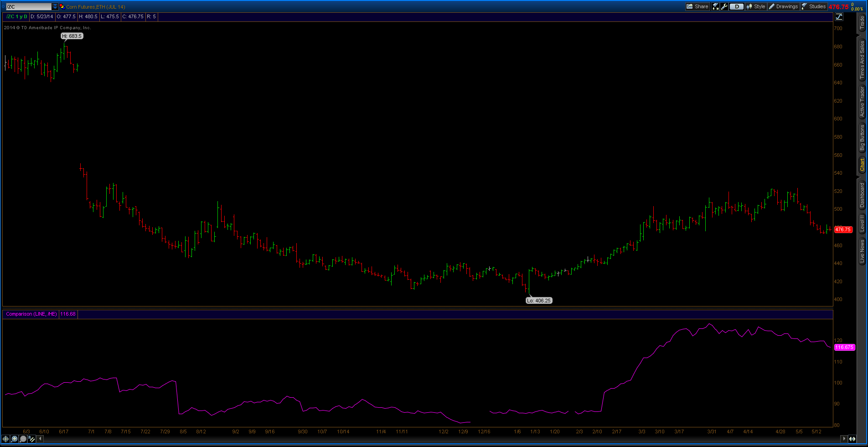Click the 116.68 comparison value
Image resolution: width=868 pixels, height=447 pixels.
tap(68, 314)
